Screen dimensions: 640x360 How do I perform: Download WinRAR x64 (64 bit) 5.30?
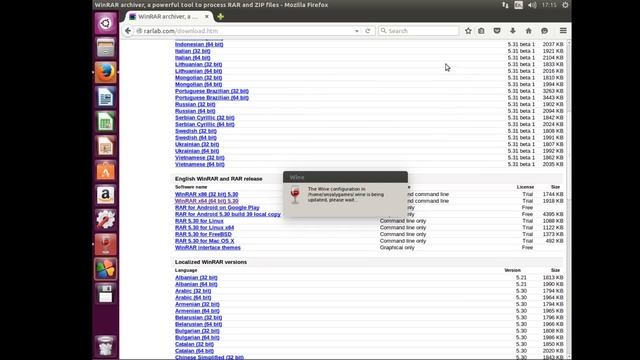click(207, 201)
